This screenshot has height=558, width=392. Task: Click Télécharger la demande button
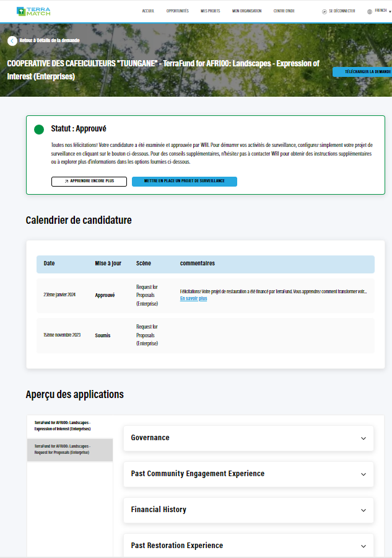click(362, 72)
